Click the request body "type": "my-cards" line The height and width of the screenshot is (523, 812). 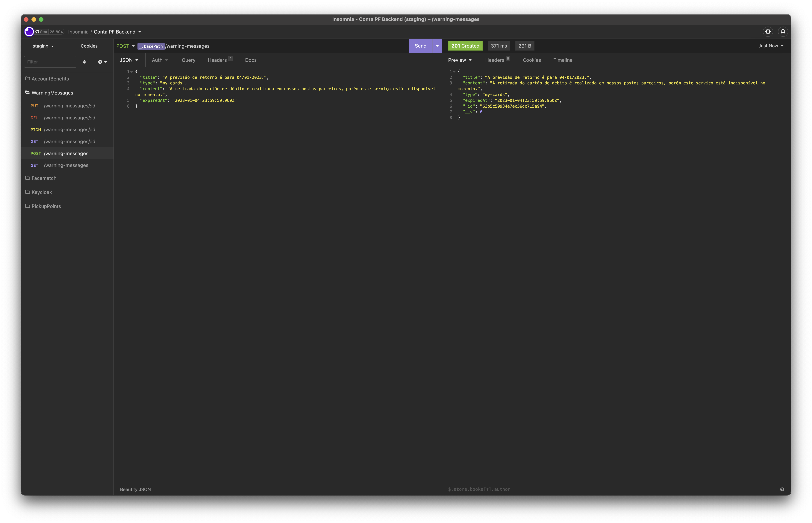[163, 83]
